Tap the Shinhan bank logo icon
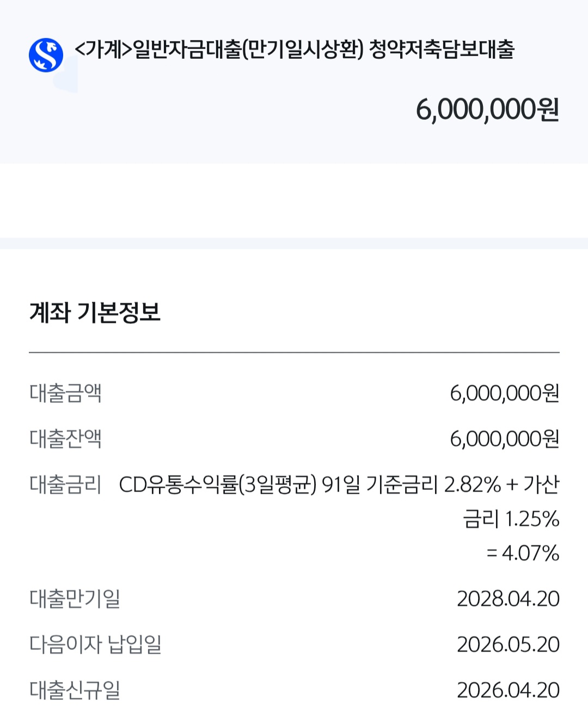This screenshot has height=712, width=588. 46,55
